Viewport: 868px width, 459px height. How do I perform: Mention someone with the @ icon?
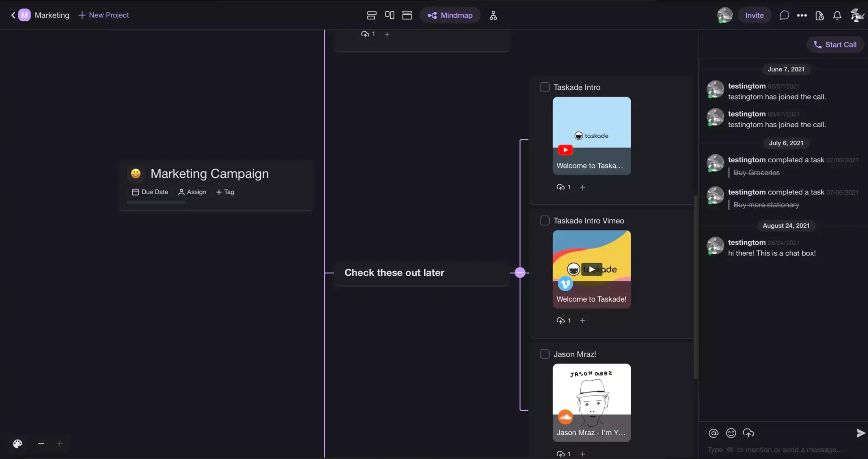pos(713,433)
